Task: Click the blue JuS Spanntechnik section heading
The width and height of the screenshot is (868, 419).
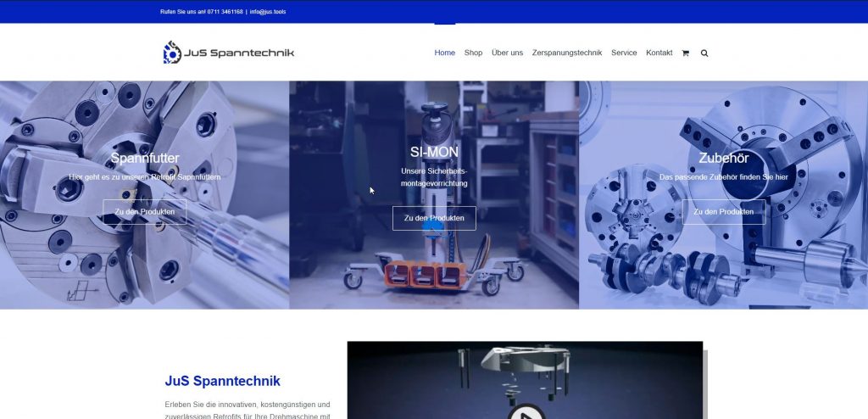Action: [223, 381]
